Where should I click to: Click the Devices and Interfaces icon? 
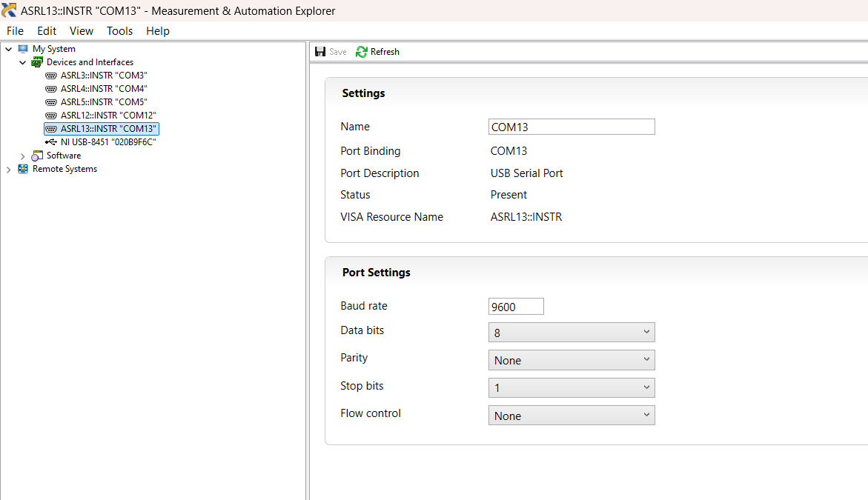tap(36, 62)
